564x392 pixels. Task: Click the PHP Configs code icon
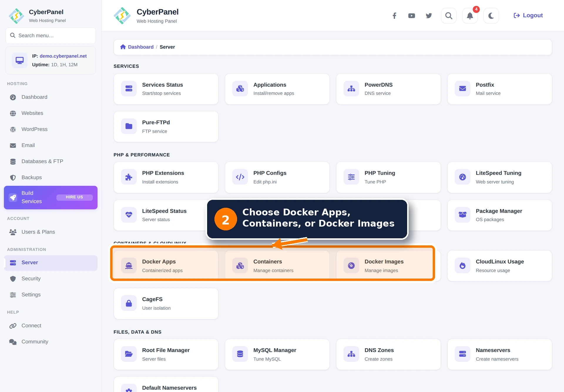pos(240,177)
